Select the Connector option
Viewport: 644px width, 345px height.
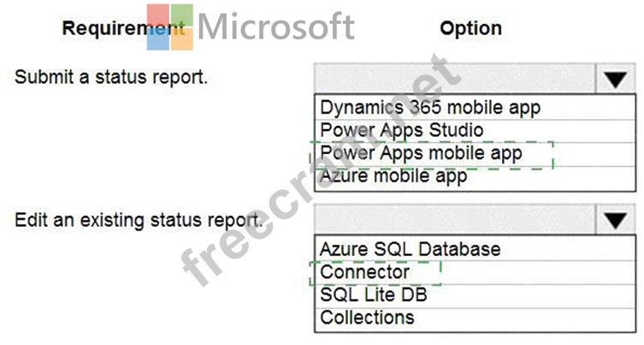pos(475,272)
